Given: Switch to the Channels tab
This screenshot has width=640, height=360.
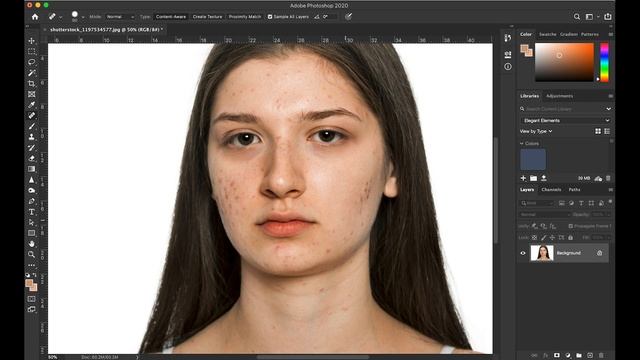Looking at the screenshot, I should pyautogui.click(x=551, y=189).
